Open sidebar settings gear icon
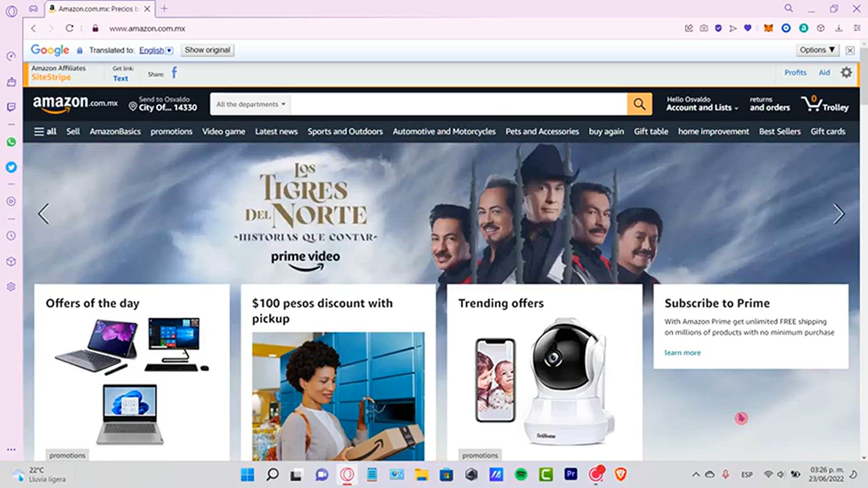The image size is (868, 488). [x=11, y=287]
